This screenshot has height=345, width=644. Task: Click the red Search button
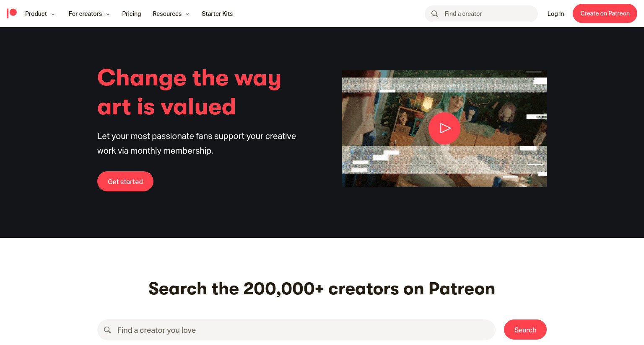pos(525,330)
